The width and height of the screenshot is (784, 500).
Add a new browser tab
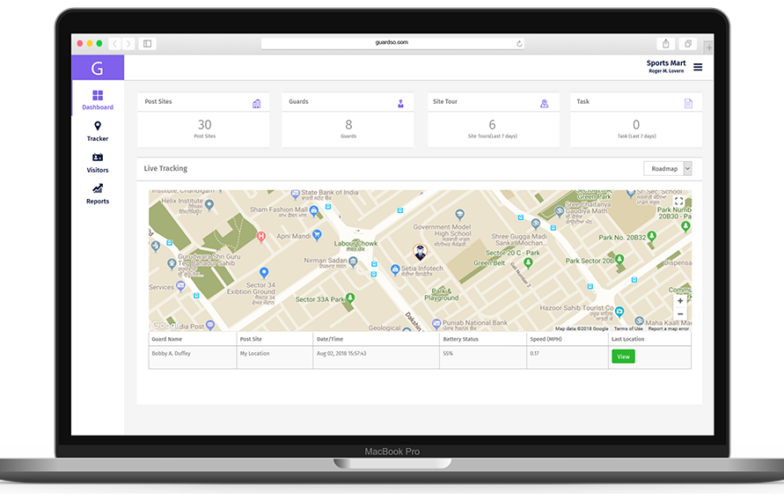point(709,48)
